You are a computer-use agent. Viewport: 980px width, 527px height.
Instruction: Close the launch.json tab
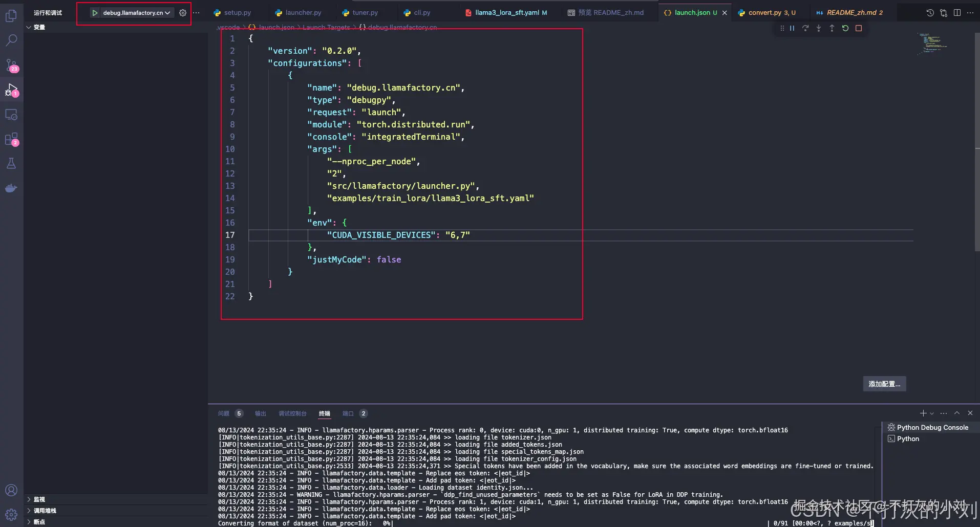[x=725, y=13]
